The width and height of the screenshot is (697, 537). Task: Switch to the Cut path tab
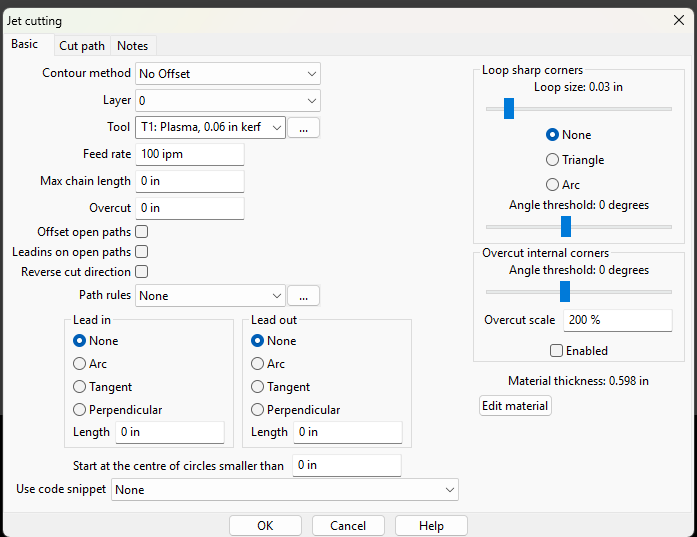coord(82,46)
